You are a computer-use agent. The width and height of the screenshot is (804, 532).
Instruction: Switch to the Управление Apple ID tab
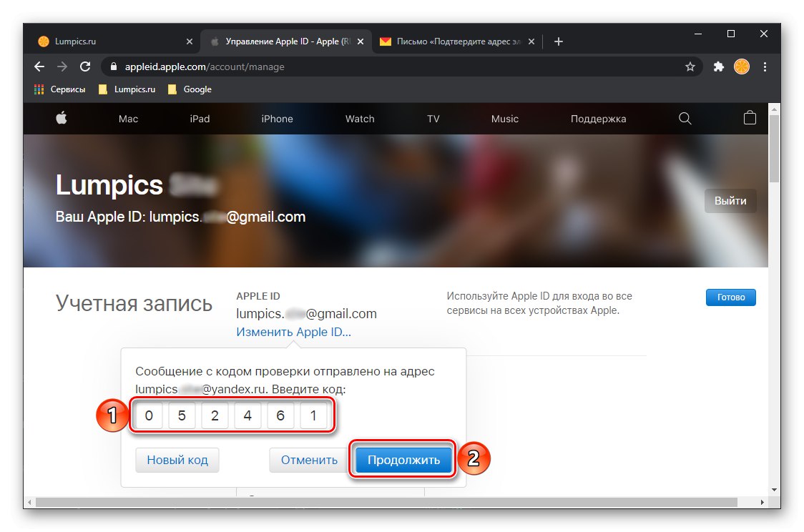click(x=285, y=41)
